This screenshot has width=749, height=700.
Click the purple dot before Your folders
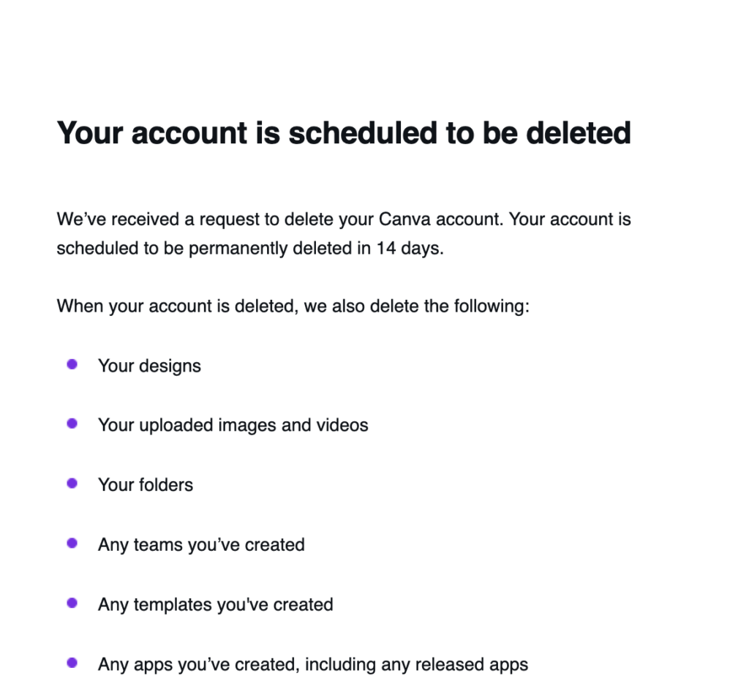[x=72, y=483]
